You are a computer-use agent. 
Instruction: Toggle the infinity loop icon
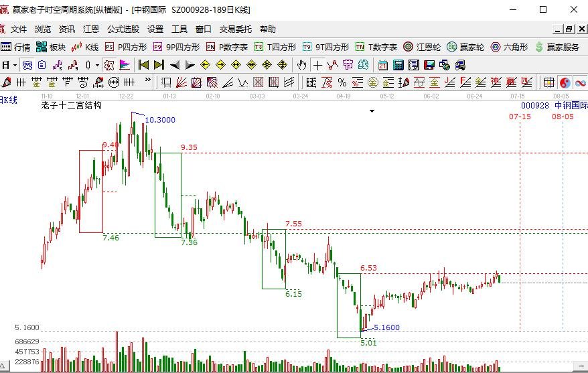tap(581, 82)
